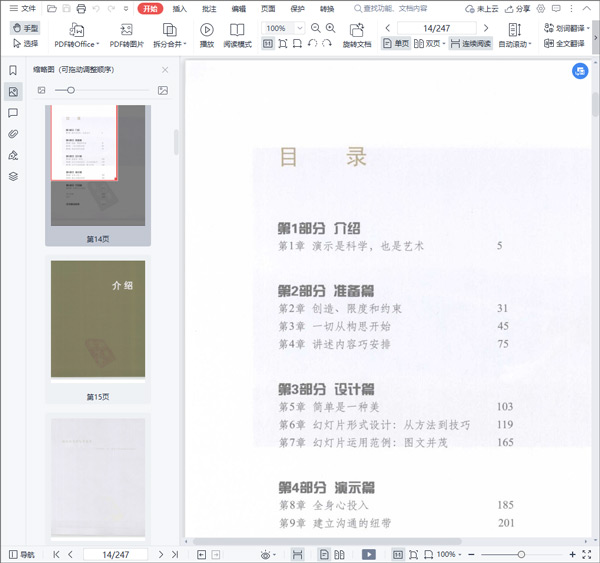Jump to last page in status bar
This screenshot has height=563, width=600.
[x=175, y=554]
